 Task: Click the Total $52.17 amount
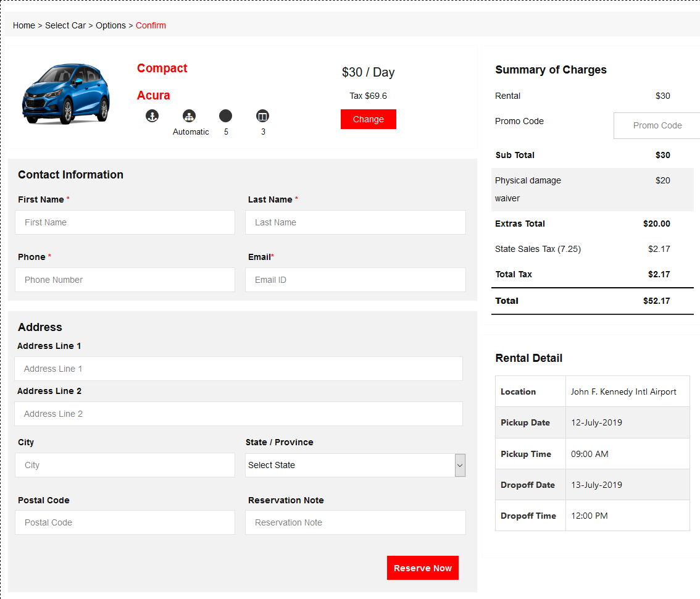tap(656, 301)
